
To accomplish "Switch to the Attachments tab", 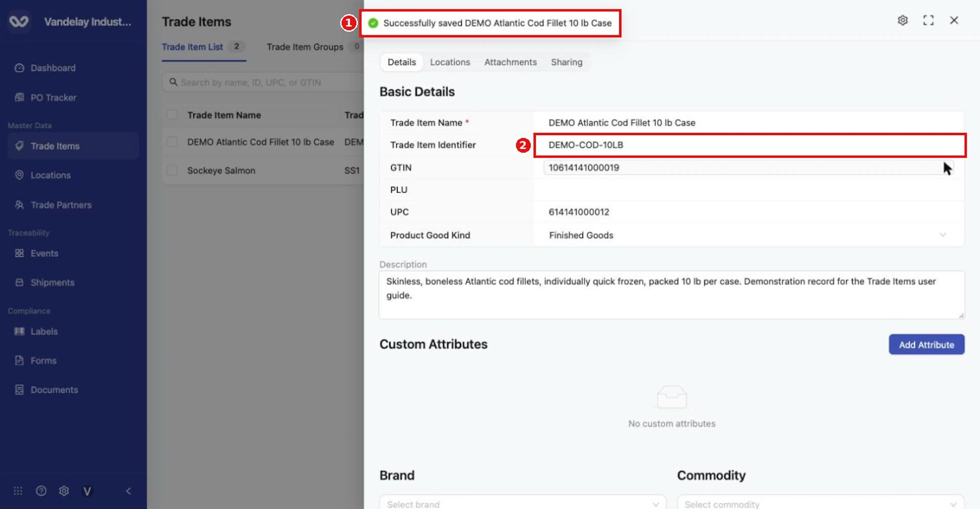I will (x=510, y=62).
